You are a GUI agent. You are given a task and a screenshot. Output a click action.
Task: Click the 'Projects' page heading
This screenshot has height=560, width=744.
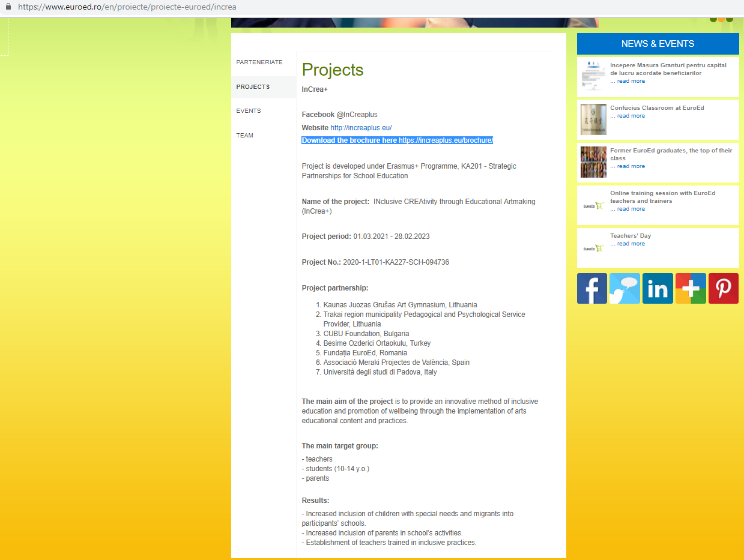point(333,70)
